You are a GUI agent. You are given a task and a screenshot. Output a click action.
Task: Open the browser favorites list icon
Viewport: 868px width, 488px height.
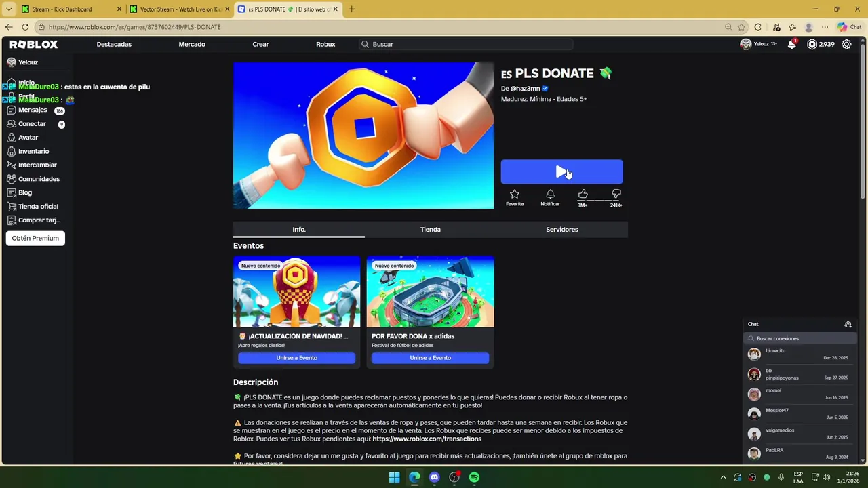[792, 27]
